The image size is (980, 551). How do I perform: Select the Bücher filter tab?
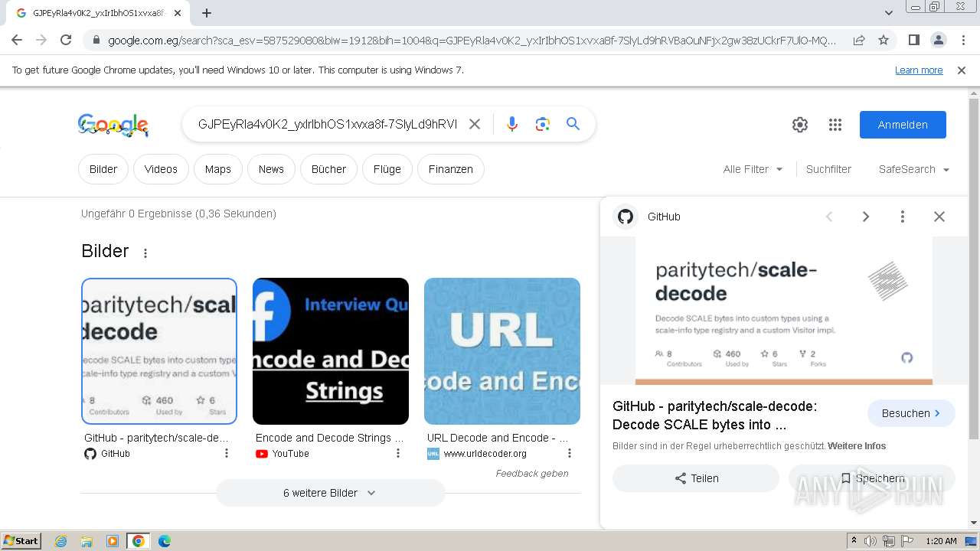click(328, 169)
